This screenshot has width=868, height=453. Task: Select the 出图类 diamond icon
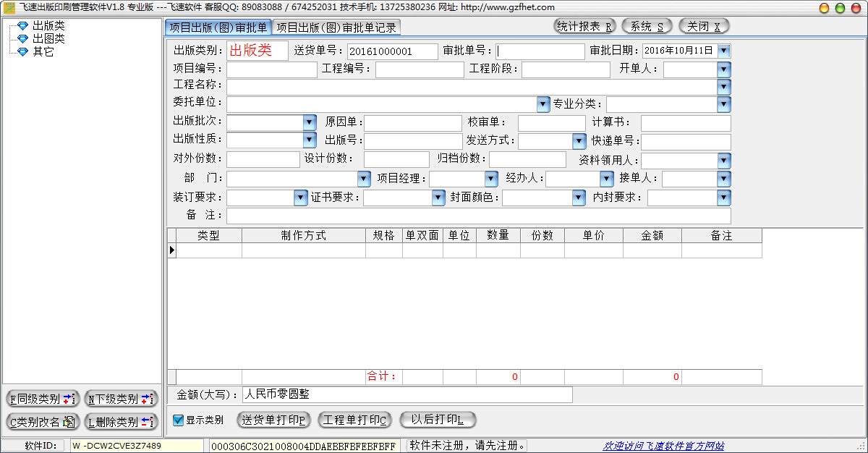click(22, 39)
